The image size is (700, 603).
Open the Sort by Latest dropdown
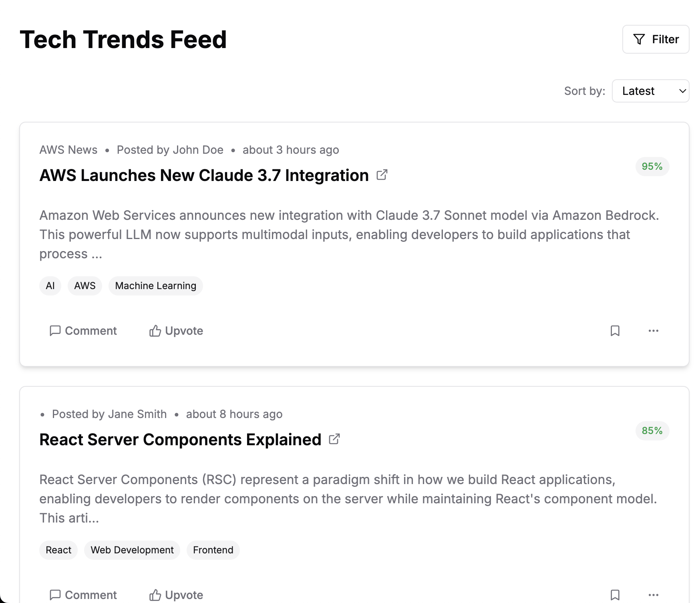650,91
